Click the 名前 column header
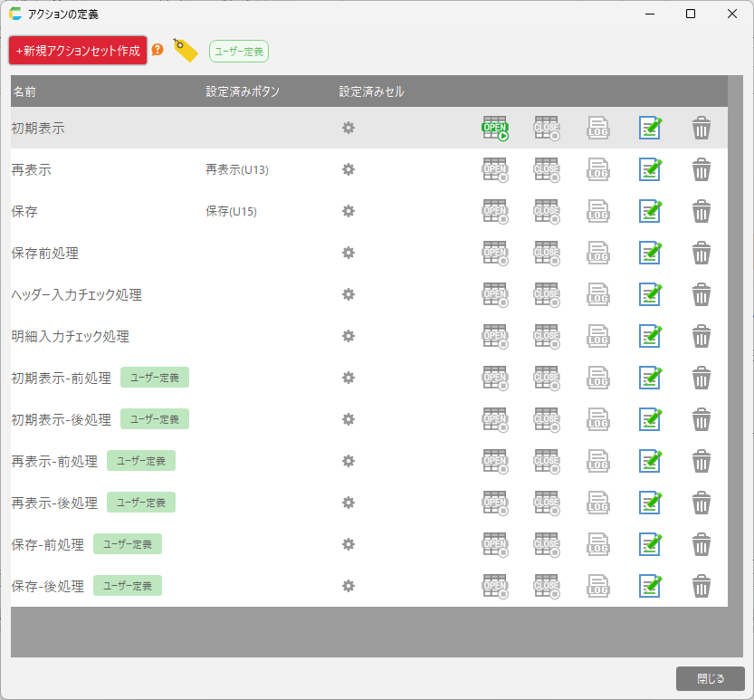 pyautogui.click(x=24, y=91)
